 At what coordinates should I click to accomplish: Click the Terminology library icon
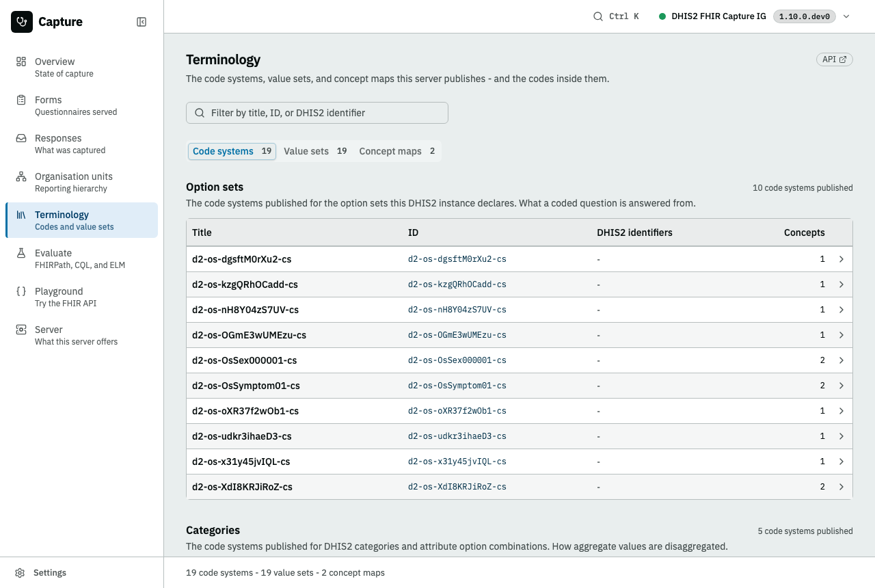tap(21, 215)
